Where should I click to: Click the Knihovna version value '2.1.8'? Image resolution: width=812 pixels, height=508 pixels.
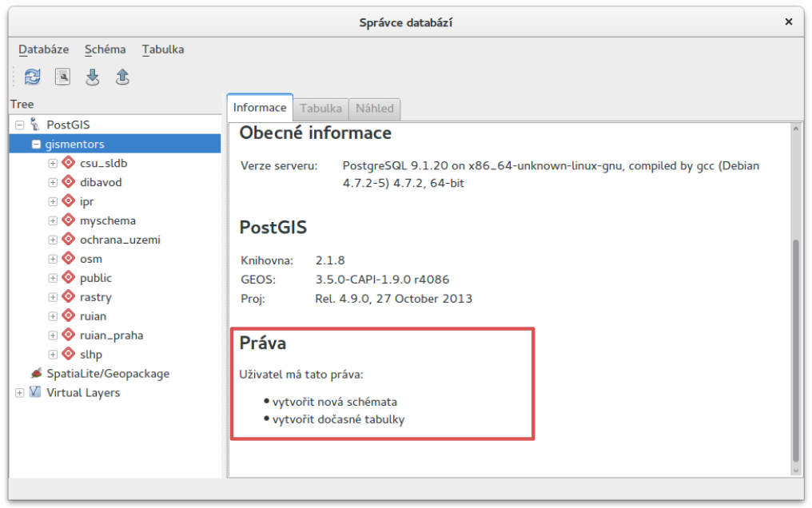[330, 260]
